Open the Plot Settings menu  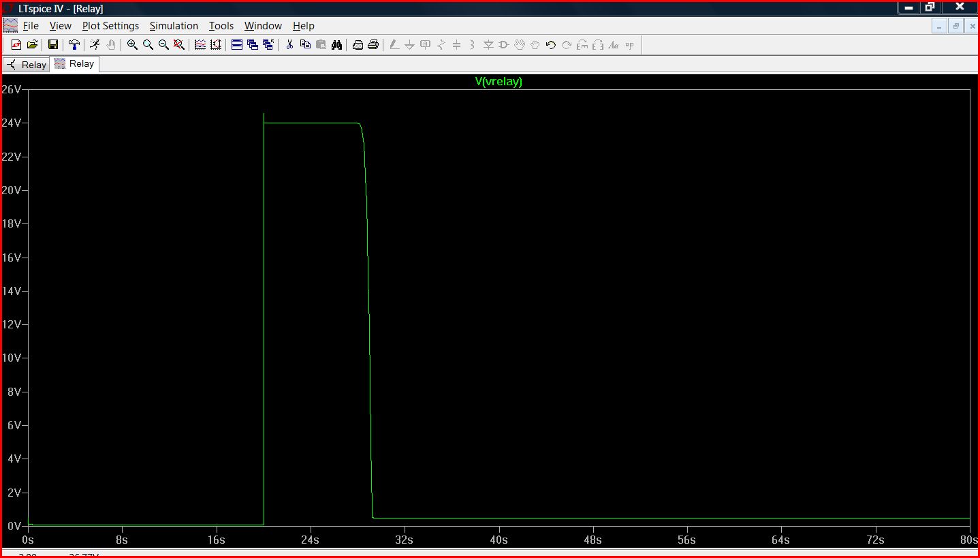(110, 26)
